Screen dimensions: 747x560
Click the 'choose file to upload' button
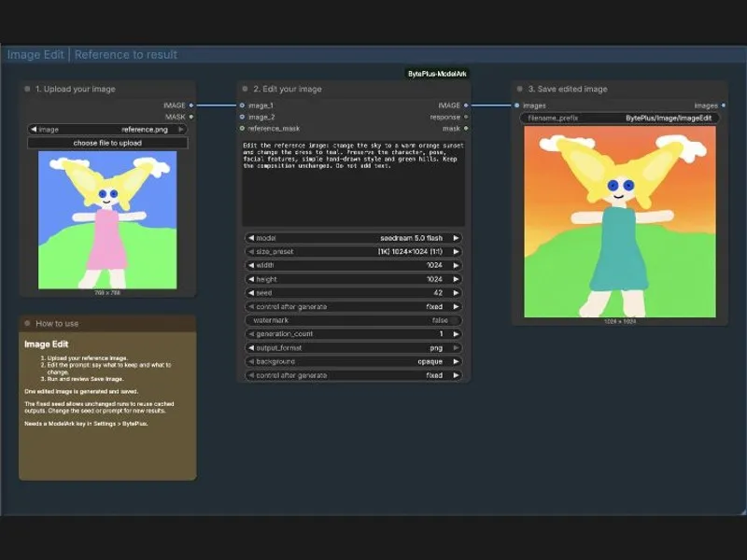pyautogui.click(x=107, y=143)
